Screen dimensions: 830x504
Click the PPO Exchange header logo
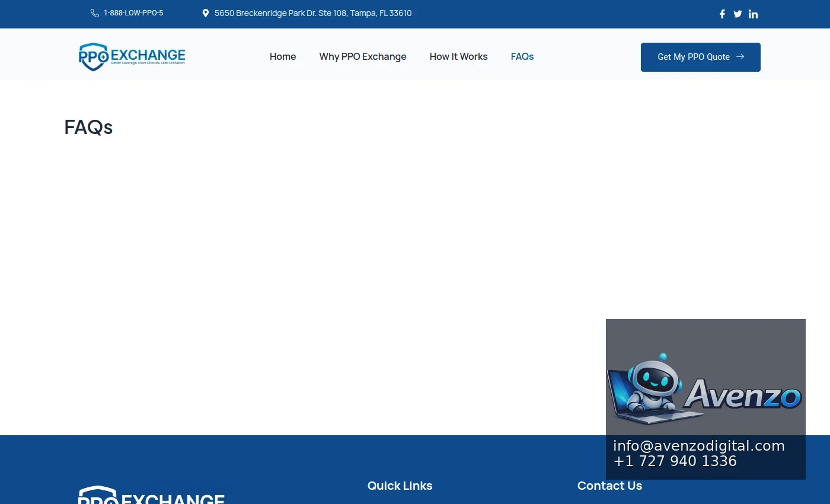132,57
